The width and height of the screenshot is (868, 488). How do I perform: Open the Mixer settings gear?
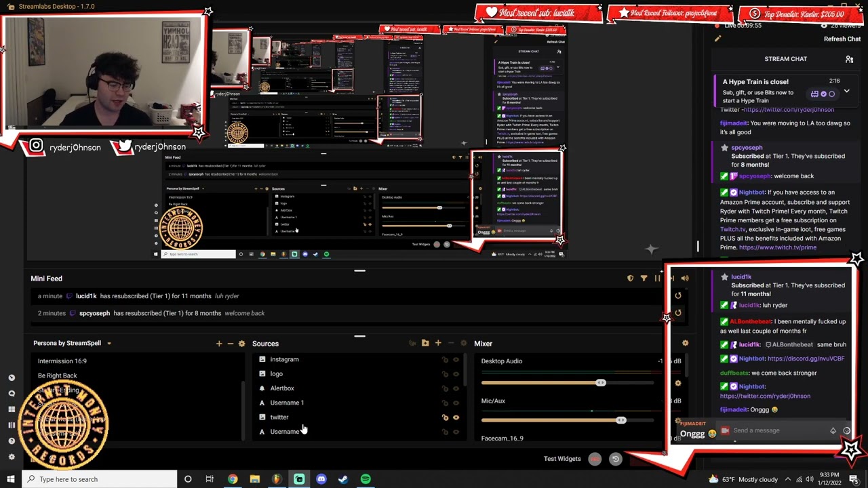[685, 344]
